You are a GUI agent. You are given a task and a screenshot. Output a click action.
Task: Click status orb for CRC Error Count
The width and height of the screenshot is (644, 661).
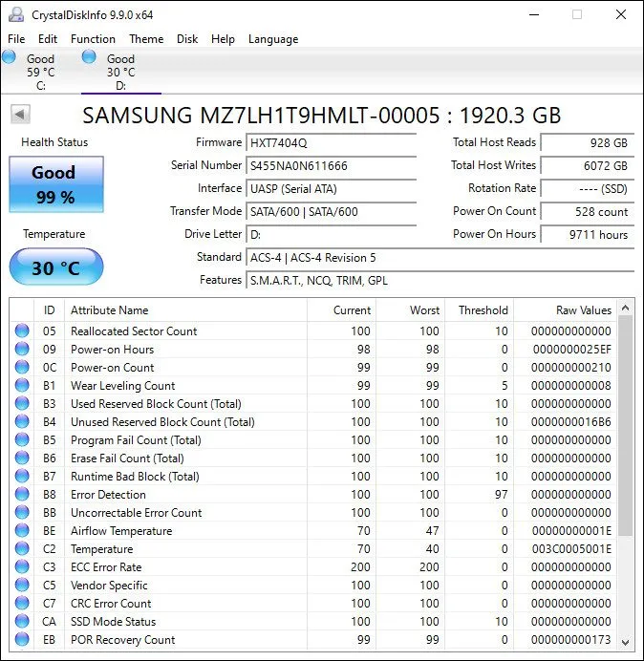(22, 603)
